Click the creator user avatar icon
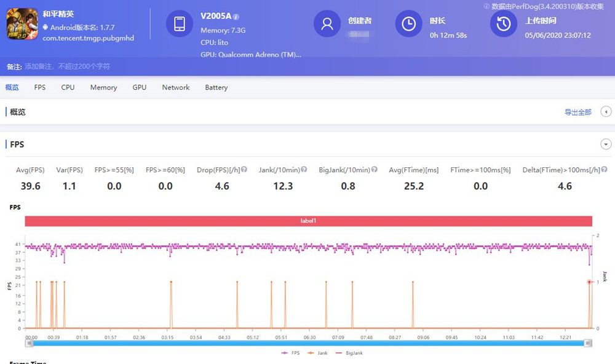615x364 pixels. 327,24
